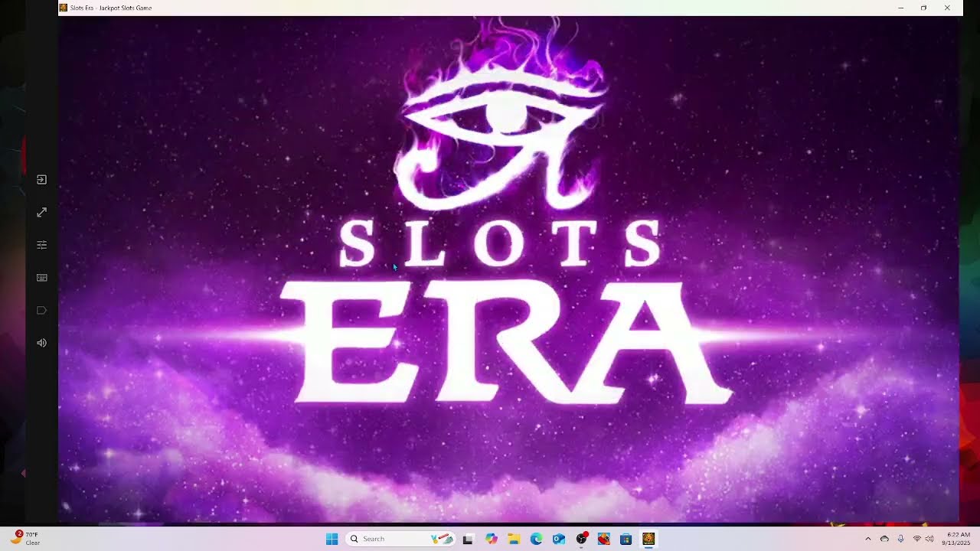
Task: Launch Copilot from the taskbar
Action: (492, 539)
